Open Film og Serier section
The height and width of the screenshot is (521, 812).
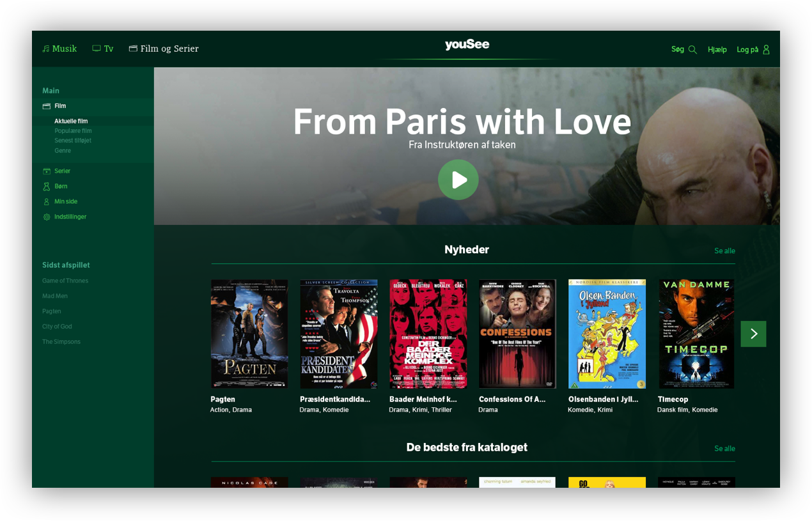point(164,49)
